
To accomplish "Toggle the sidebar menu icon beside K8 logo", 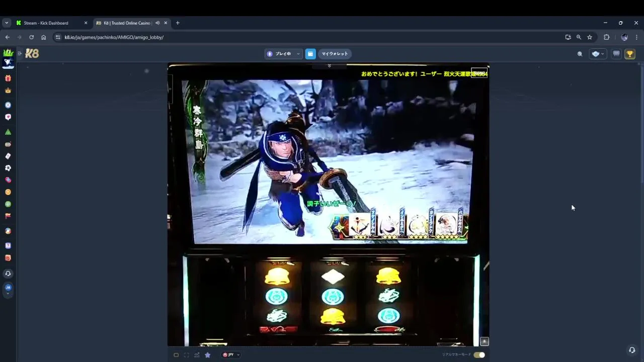I will pyautogui.click(x=20, y=53).
